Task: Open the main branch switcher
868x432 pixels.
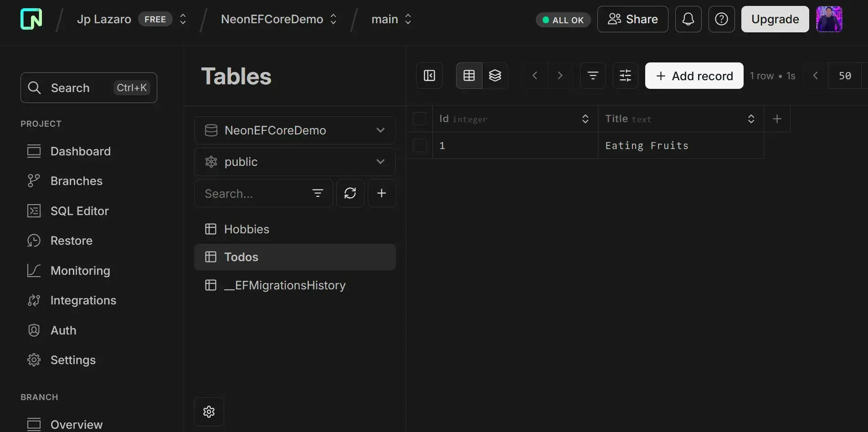Action: [408, 19]
